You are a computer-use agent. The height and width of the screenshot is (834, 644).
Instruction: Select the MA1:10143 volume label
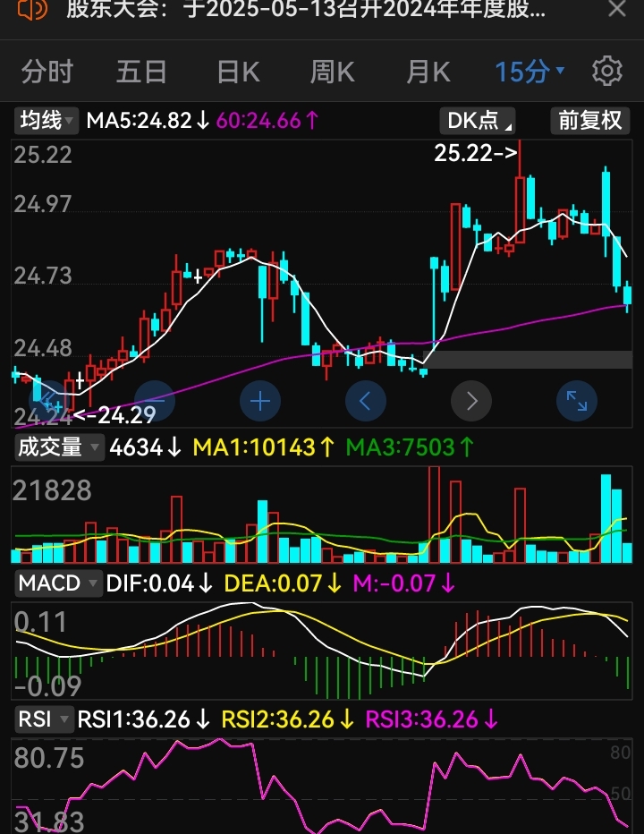click(263, 447)
